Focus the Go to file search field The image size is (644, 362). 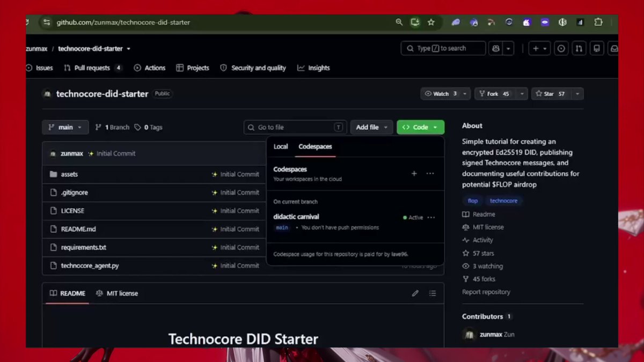click(295, 127)
